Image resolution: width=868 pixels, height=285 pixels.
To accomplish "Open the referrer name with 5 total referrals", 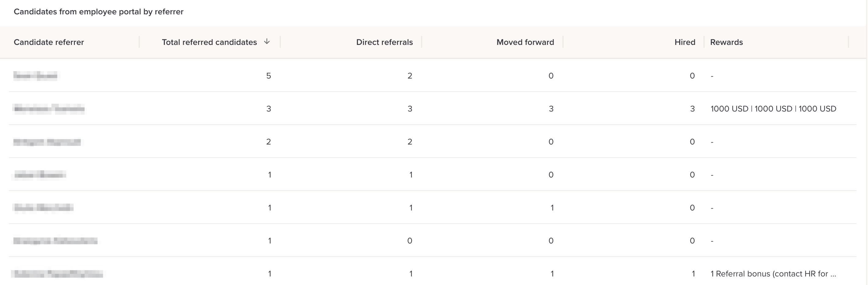I will pyautogui.click(x=35, y=75).
